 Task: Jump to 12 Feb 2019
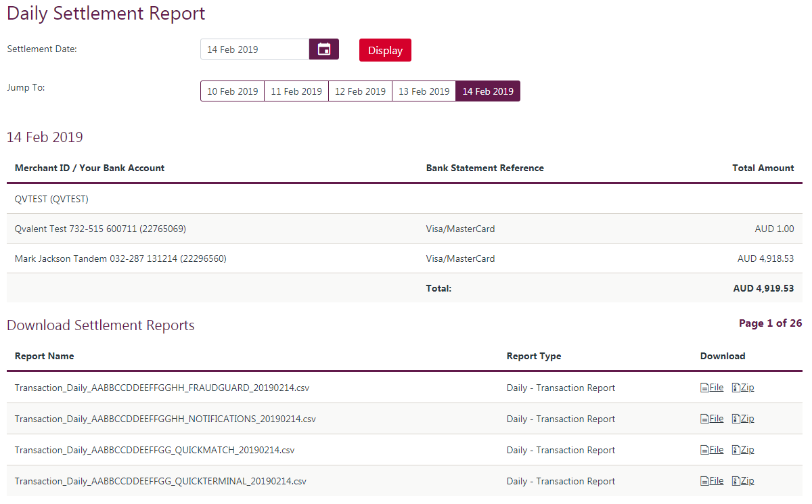(360, 91)
